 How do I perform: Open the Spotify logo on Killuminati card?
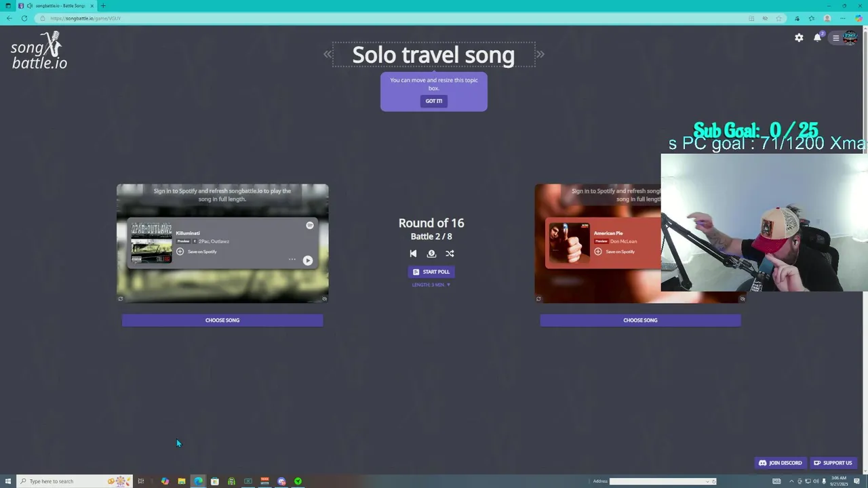(310, 225)
